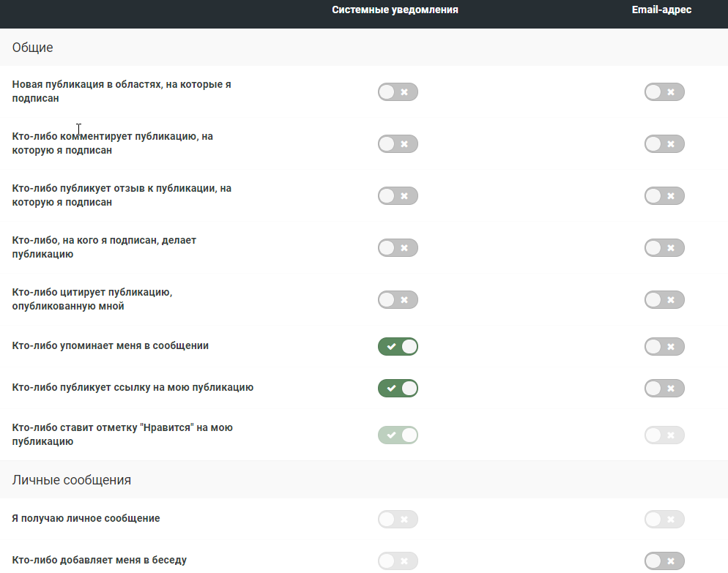Turn on email notification for reviews on subscribed publication
This screenshot has height=573, width=728.
pyautogui.click(x=664, y=196)
